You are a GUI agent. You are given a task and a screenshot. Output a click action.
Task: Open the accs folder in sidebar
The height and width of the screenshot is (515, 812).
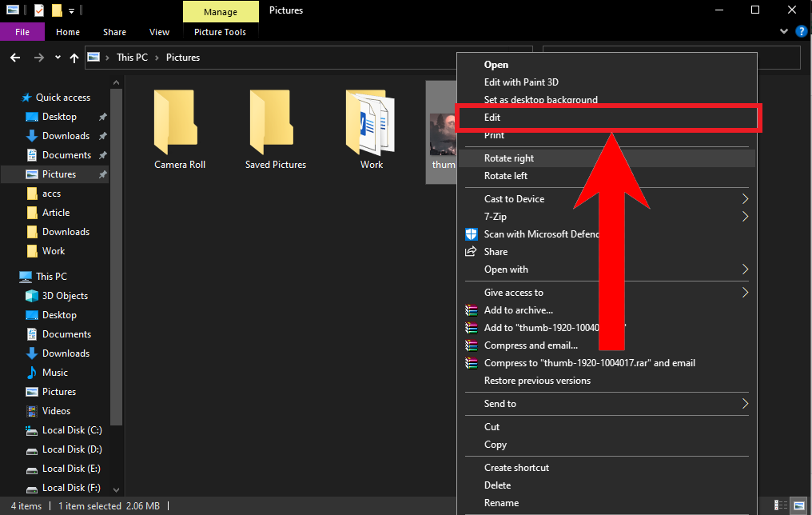51,194
